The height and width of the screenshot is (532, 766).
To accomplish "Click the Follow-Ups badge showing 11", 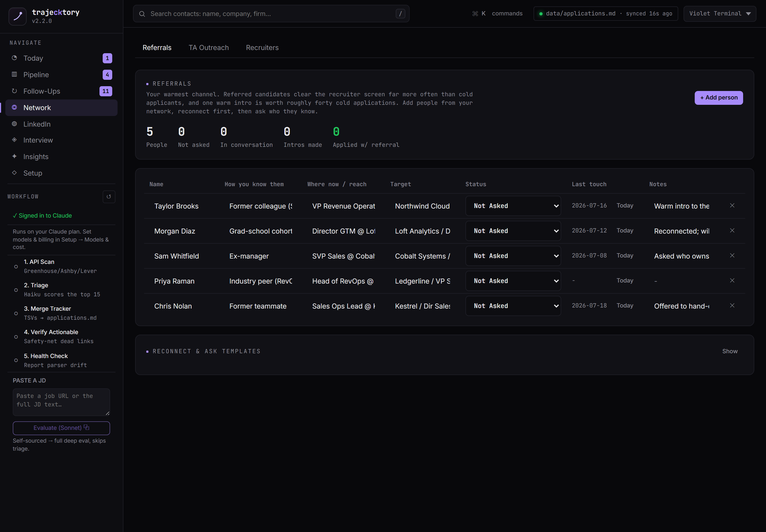I will click(x=106, y=91).
